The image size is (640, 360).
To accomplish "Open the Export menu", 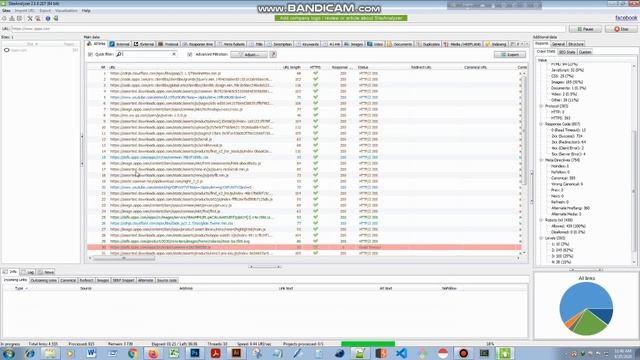I will [45, 11].
